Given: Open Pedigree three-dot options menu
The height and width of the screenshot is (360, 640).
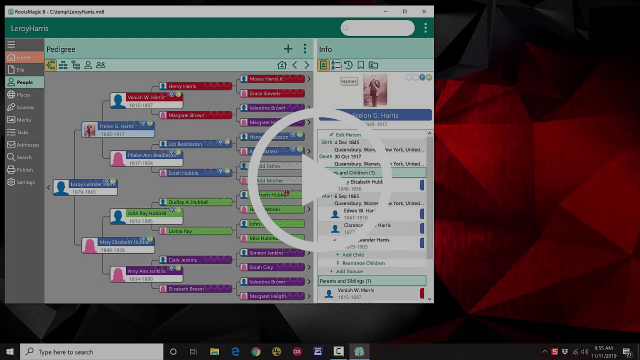Looking at the screenshot, I should coord(305,49).
